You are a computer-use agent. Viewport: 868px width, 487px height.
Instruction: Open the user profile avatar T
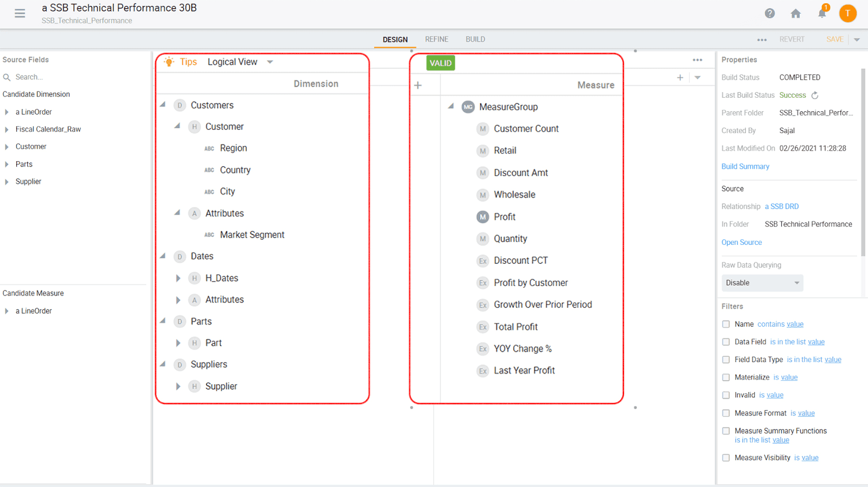848,13
